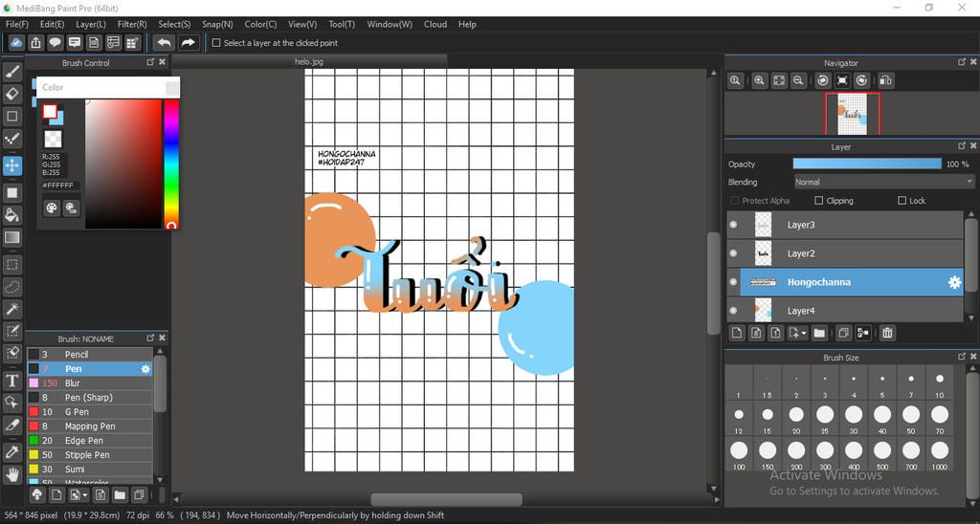
Task: Flip canvas view in Navigator
Action: pos(885,80)
